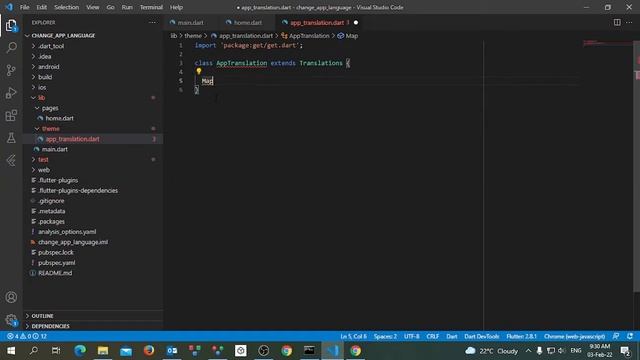
Task: Expand the test folder
Action: click(x=43, y=160)
